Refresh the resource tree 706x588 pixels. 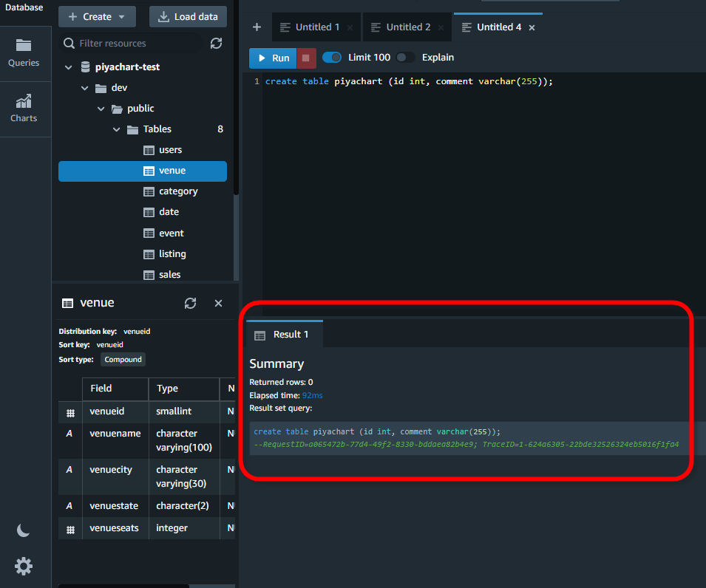click(x=216, y=44)
